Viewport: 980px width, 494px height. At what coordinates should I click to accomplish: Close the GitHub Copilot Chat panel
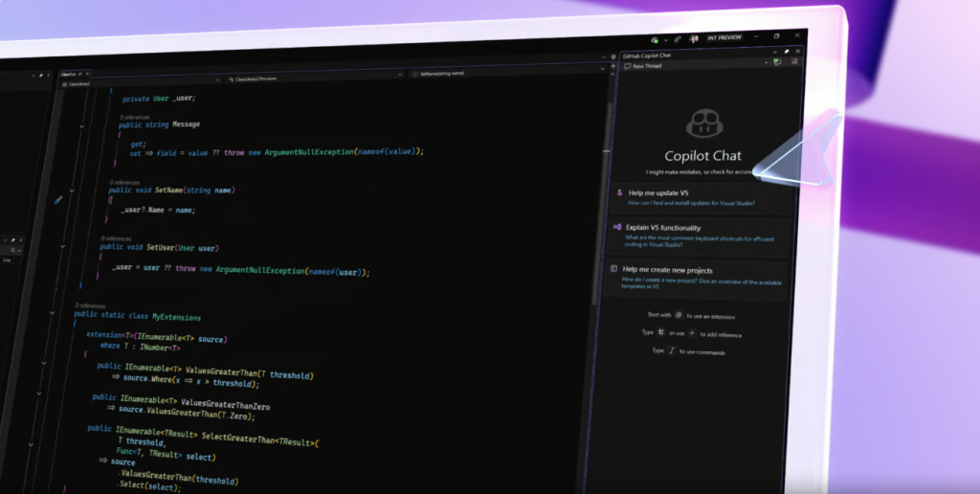797,53
